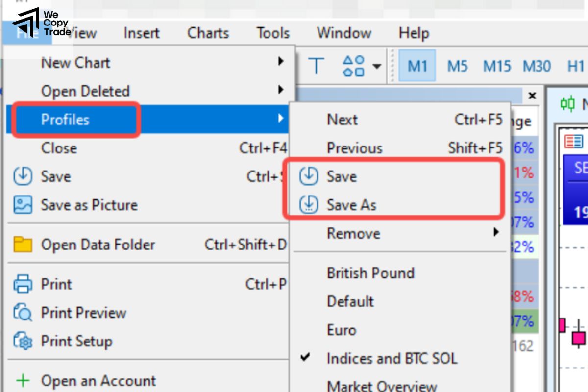Click the Print printer icon
Viewport: 588px width, 392px height.
tap(23, 284)
